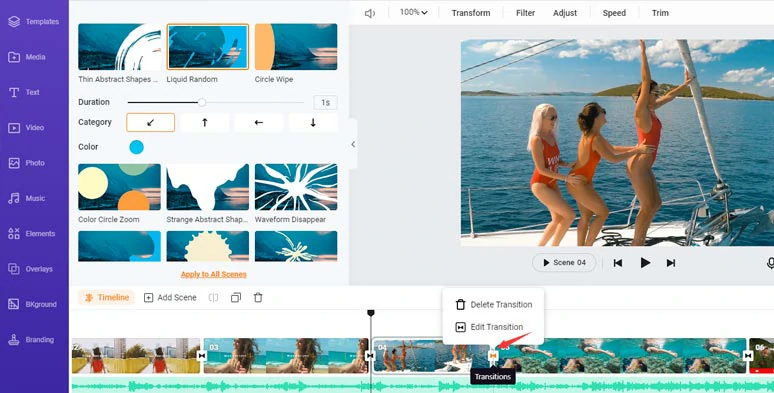The height and width of the screenshot is (393, 774).
Task: Open the Scene 04 preview selector
Action: tap(564, 263)
